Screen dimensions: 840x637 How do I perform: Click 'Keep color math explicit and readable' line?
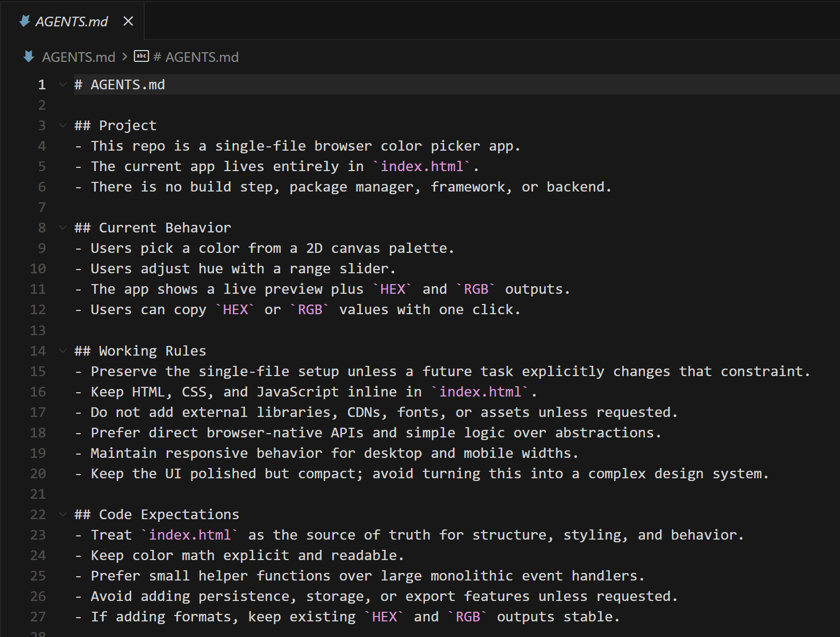point(239,555)
